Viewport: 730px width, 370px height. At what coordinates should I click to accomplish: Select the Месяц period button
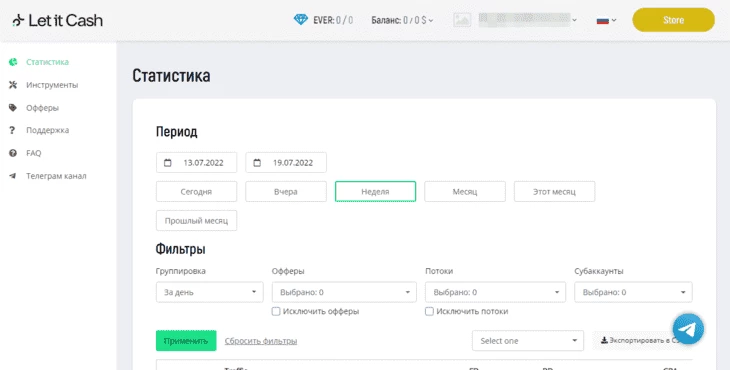click(x=465, y=192)
